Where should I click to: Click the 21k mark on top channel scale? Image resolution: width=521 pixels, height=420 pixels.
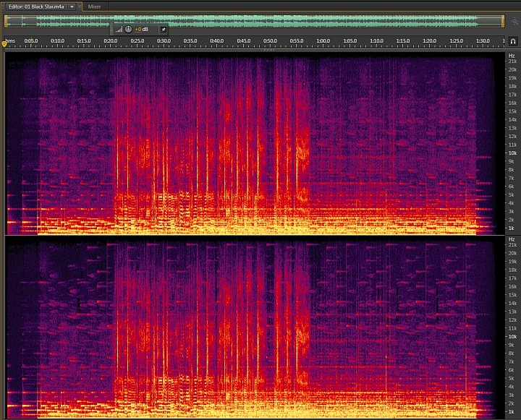click(x=512, y=61)
